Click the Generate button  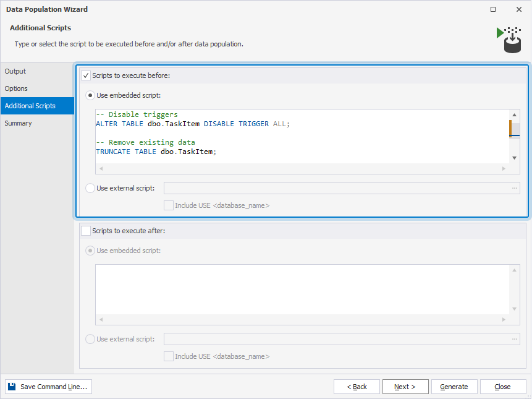tap(454, 387)
